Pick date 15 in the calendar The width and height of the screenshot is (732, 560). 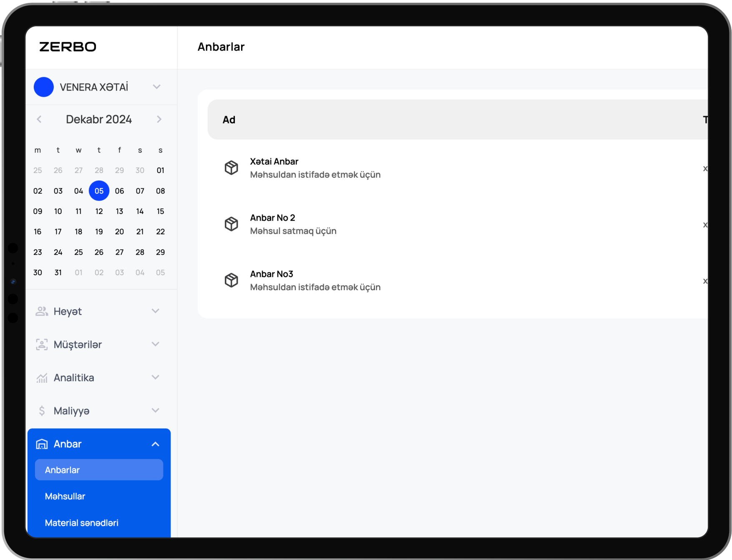(x=160, y=211)
